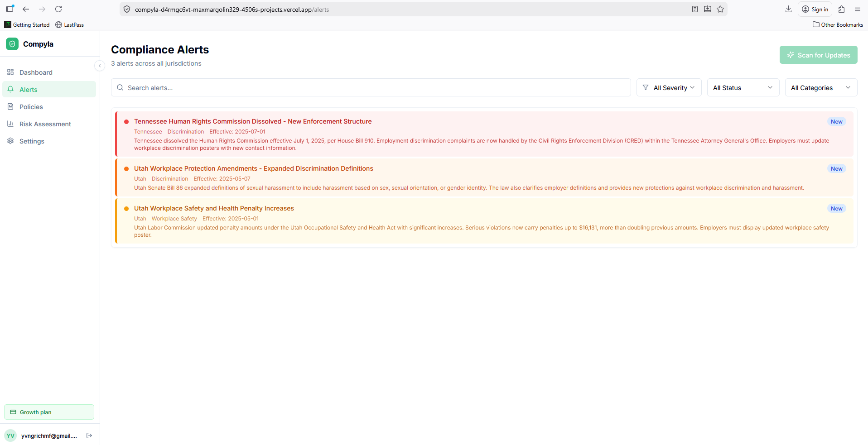Click the Settings gear icon in sidebar
Screen dimensions: 868x445
[x=10, y=141]
